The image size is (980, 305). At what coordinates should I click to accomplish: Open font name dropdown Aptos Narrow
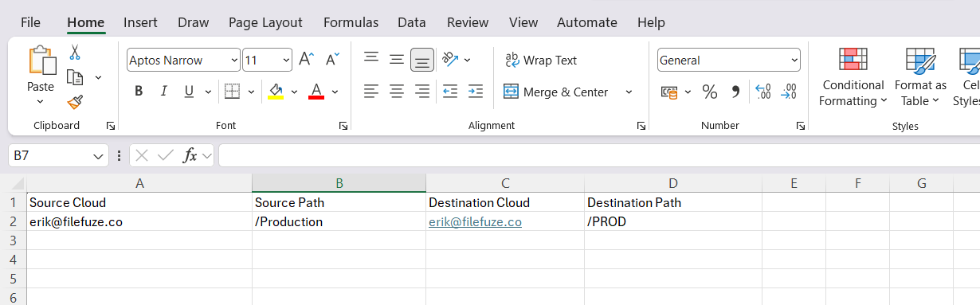[x=233, y=61]
